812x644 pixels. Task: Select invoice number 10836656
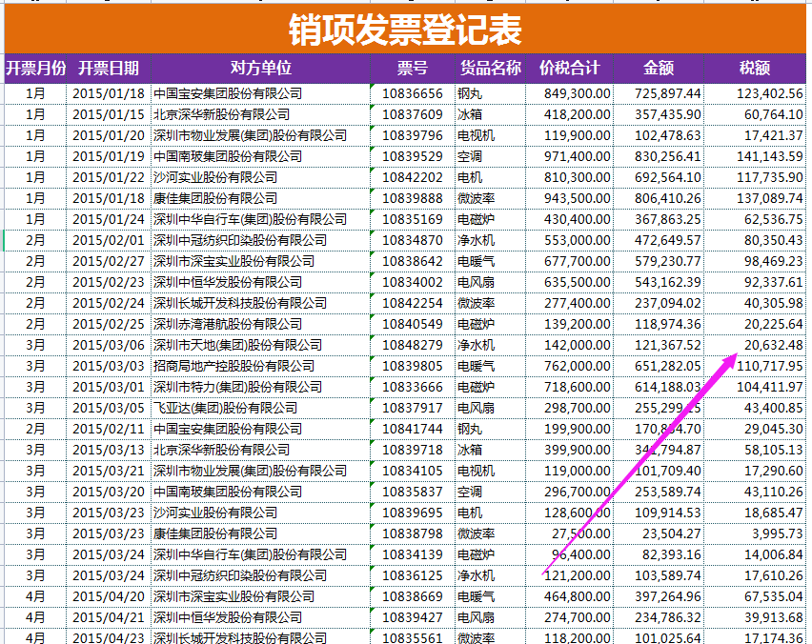point(413,93)
